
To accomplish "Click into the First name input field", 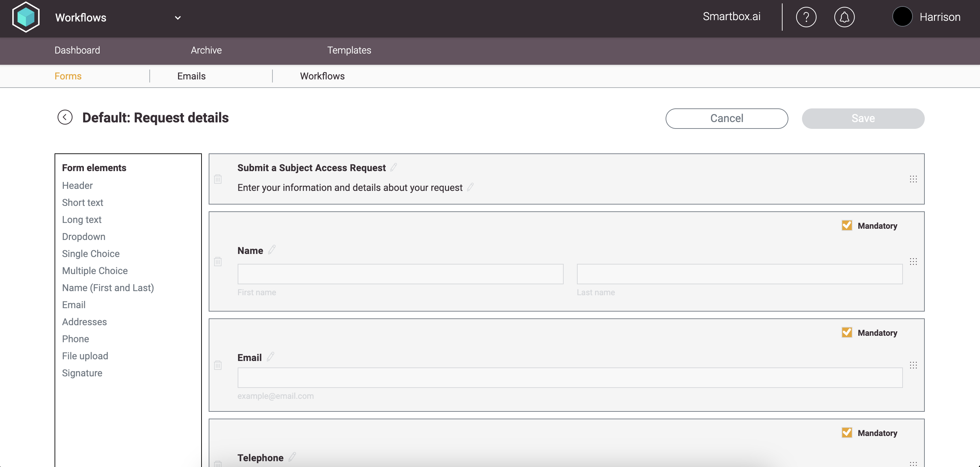I will [400, 274].
